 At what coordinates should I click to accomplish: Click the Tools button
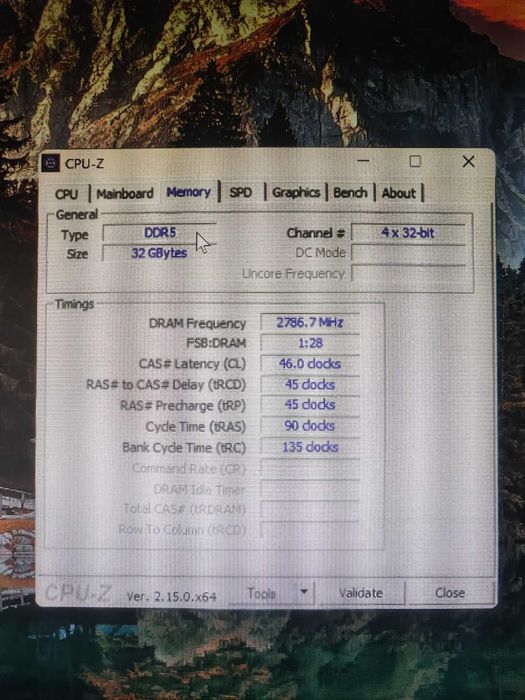(x=261, y=593)
